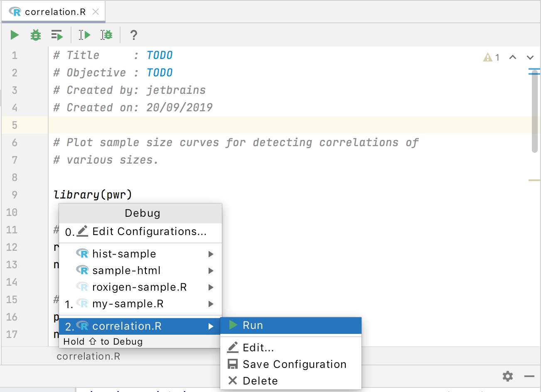Screen dimensions: 541x392
Task: Click Save Configuration in the submenu
Action: click(295, 364)
